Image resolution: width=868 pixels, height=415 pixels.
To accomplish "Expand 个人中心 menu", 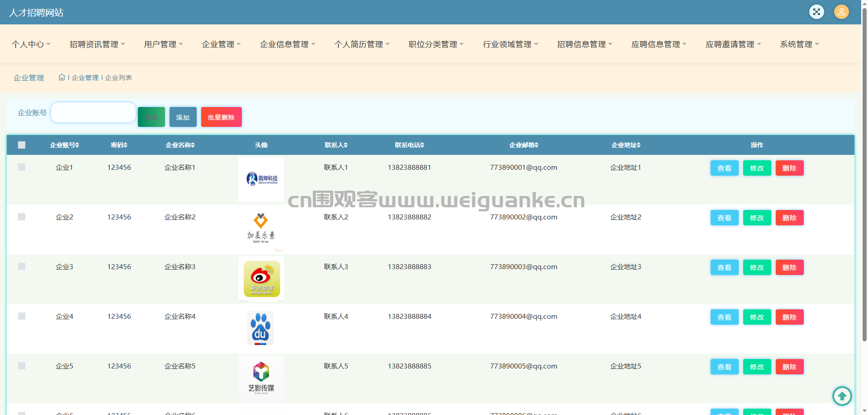I will coord(31,44).
